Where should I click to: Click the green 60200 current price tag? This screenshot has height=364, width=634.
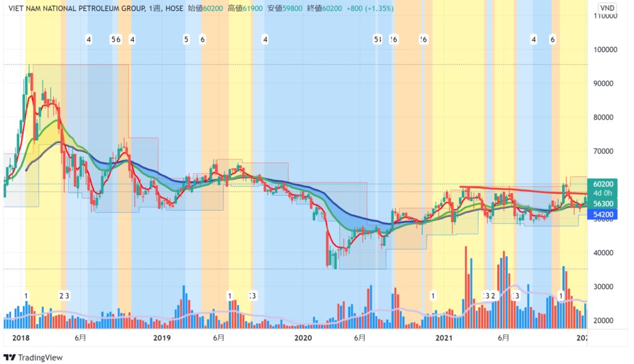point(602,184)
